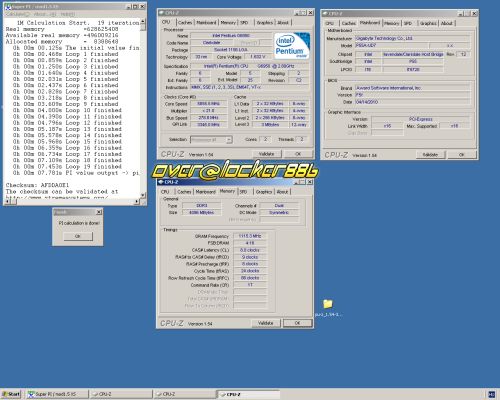
Task: Open the cpuz folder on desktop
Action: coord(328,304)
